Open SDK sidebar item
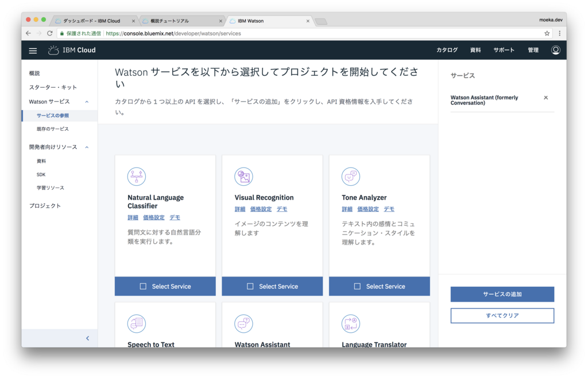Screen dimensions: 588x378 (x=41, y=174)
